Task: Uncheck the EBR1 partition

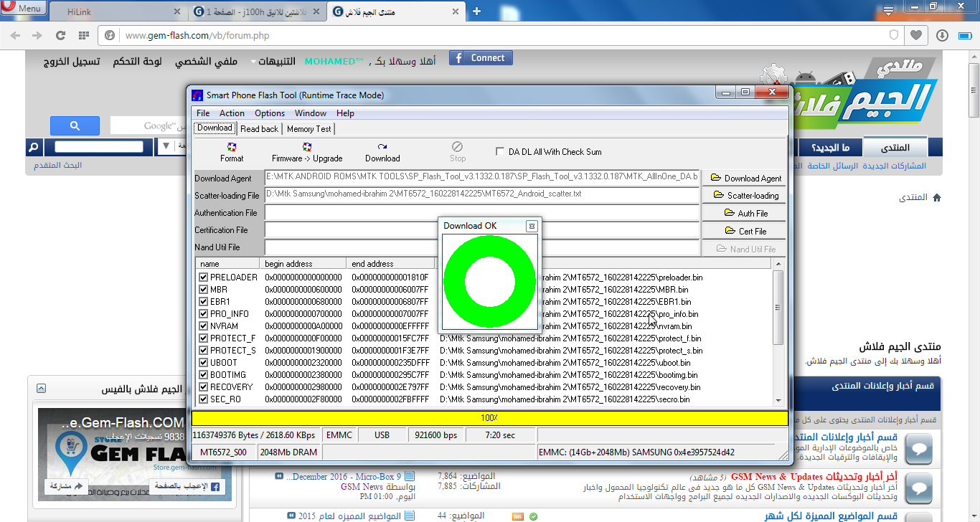Action: (x=204, y=302)
